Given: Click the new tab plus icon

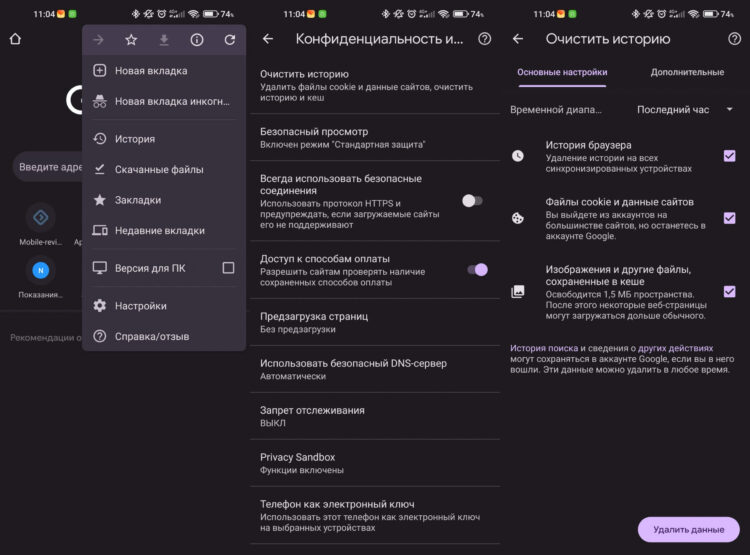Looking at the screenshot, I should click(x=99, y=71).
